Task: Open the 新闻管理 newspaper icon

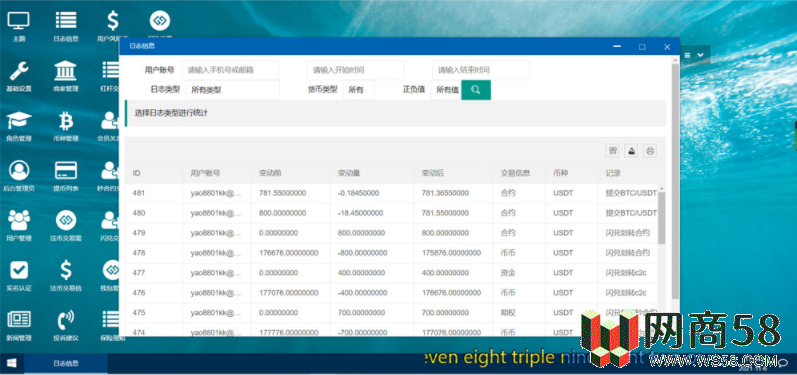Action: 19,325
